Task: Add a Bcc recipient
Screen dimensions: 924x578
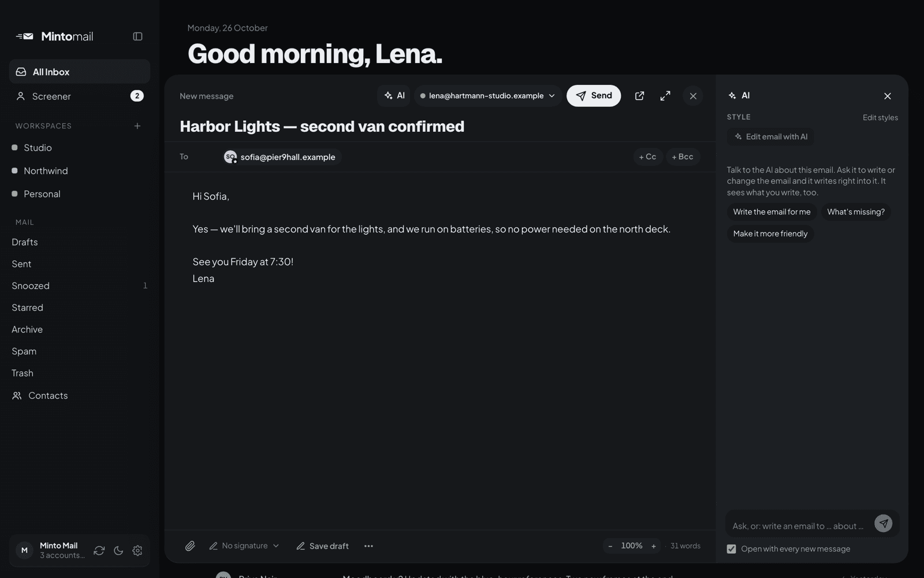Action: [683, 157]
